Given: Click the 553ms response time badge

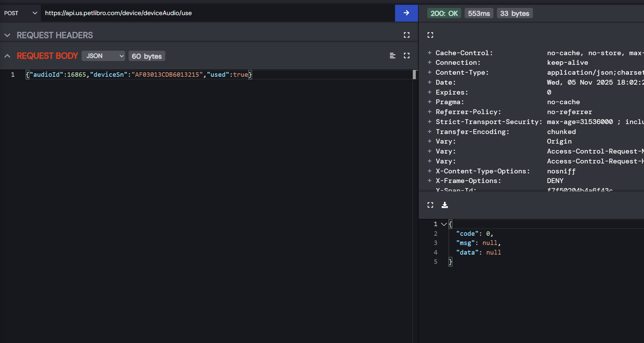Looking at the screenshot, I should (479, 13).
